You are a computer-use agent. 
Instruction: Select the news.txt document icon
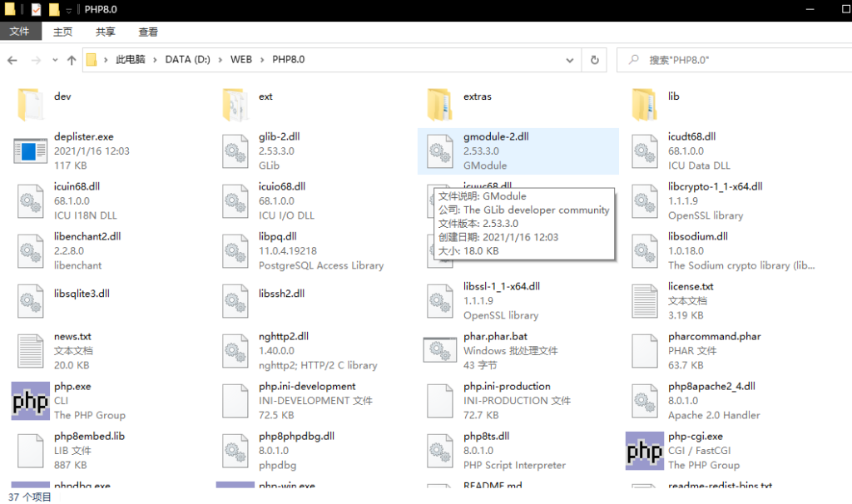(x=31, y=351)
